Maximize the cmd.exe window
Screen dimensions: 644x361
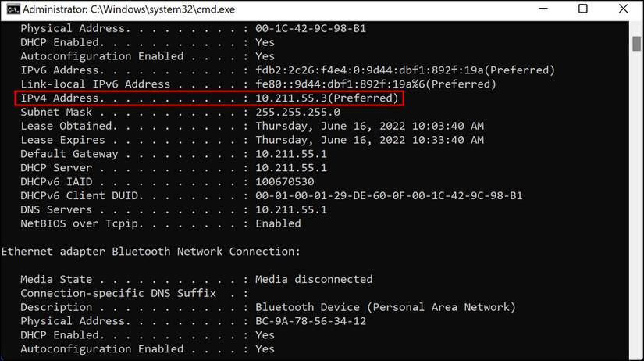point(582,9)
